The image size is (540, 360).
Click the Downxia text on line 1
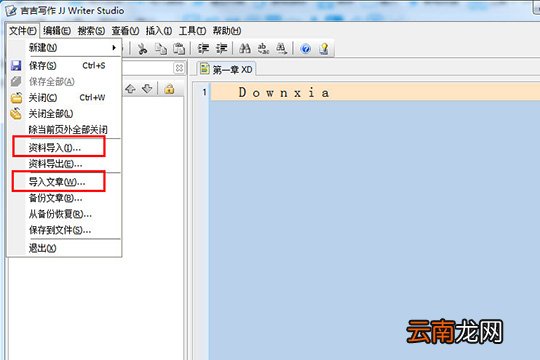284,92
